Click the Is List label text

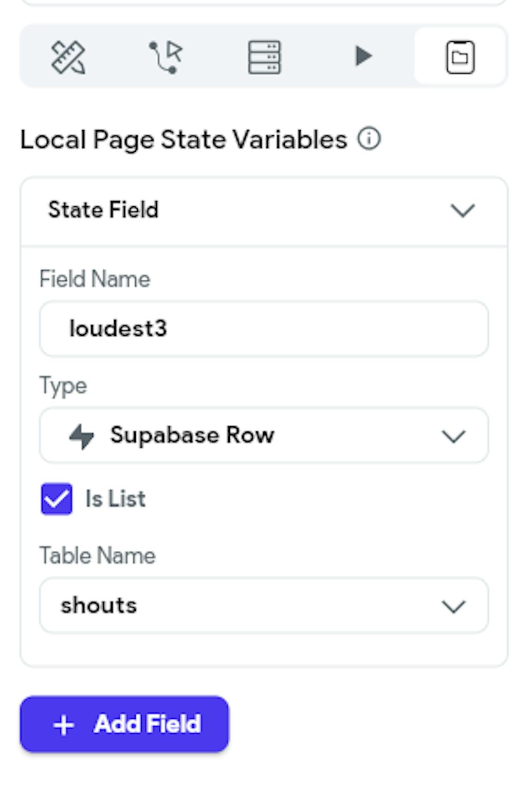116,499
